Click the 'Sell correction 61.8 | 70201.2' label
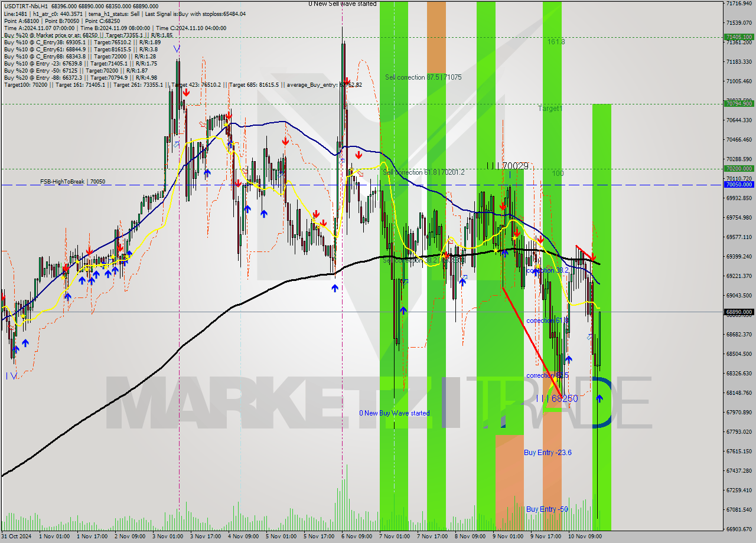The width and height of the screenshot is (756, 543). (x=424, y=172)
